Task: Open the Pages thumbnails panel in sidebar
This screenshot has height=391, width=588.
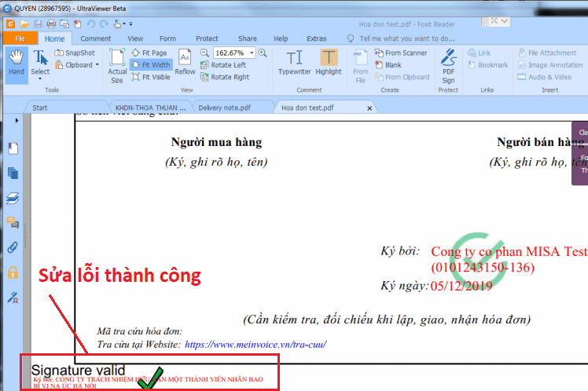Action: click(13, 173)
